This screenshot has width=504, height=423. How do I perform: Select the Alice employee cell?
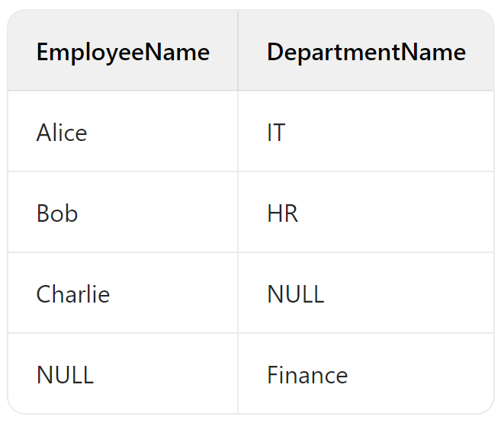tap(123, 131)
